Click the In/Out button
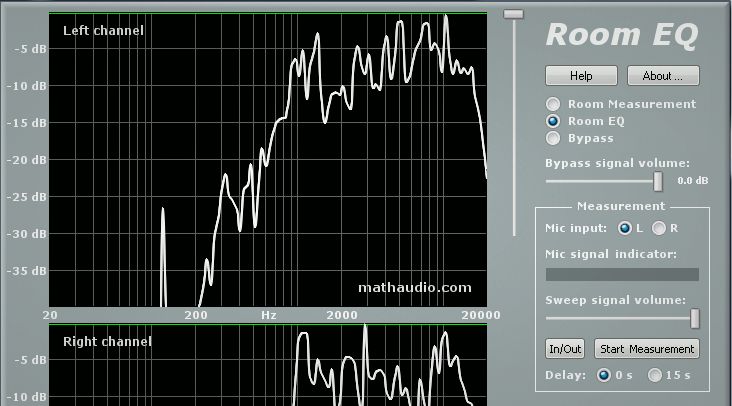 click(x=565, y=349)
